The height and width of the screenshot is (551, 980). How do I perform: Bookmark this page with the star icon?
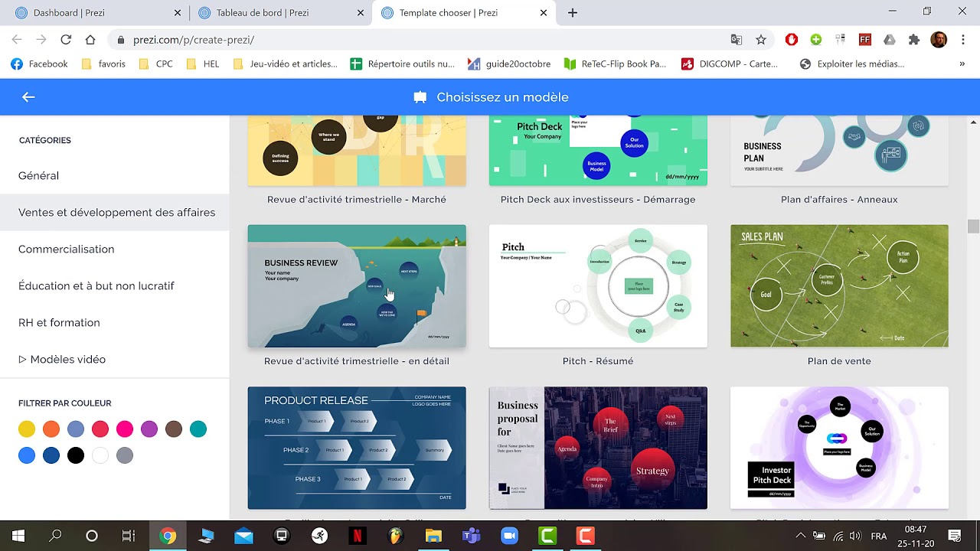[x=761, y=40]
